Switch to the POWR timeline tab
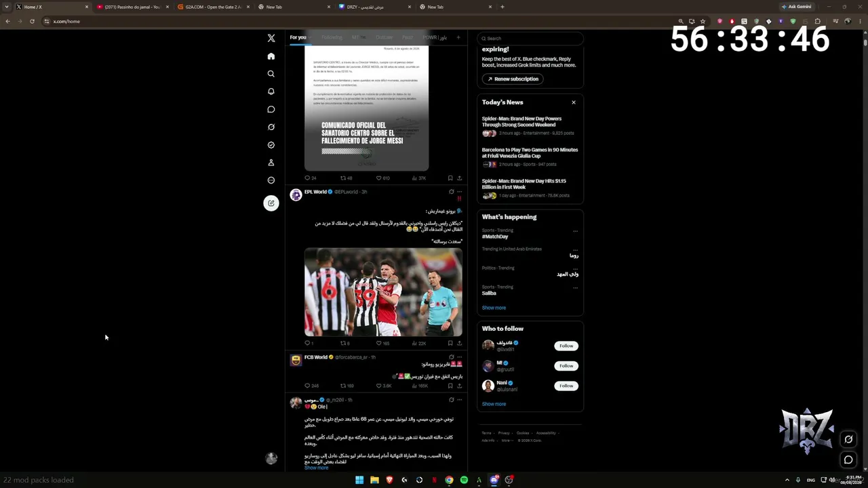This screenshot has width=868, height=488. point(435,37)
